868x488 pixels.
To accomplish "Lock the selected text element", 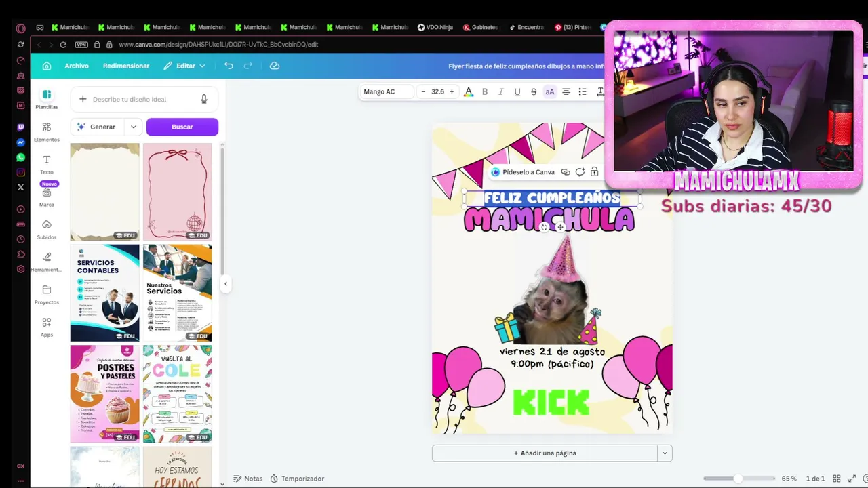I will pos(595,172).
